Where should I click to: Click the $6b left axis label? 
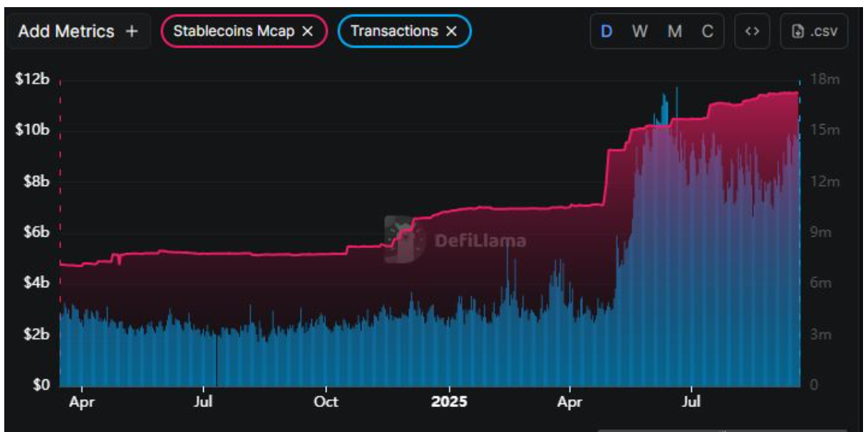coord(32,232)
